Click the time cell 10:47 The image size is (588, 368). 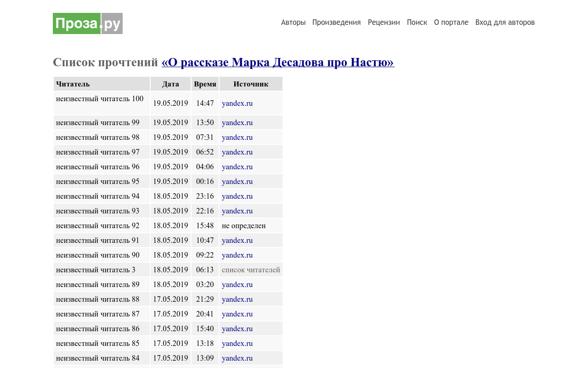[x=205, y=240]
